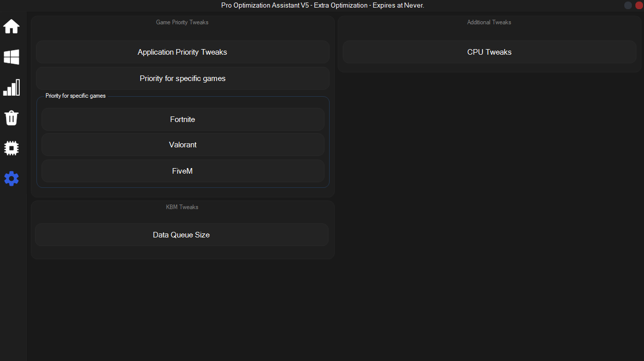
Task: Click the Application Priority Tweaks button
Action: click(182, 52)
